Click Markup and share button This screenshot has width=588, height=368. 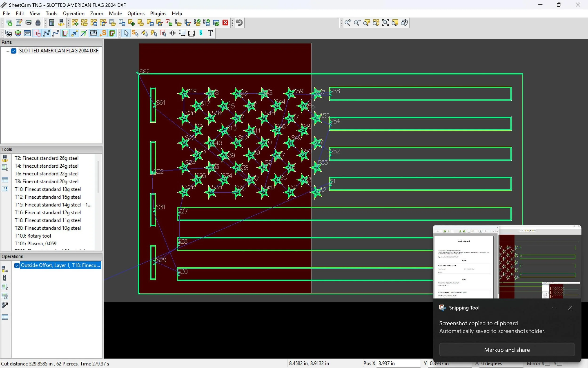pos(507,350)
